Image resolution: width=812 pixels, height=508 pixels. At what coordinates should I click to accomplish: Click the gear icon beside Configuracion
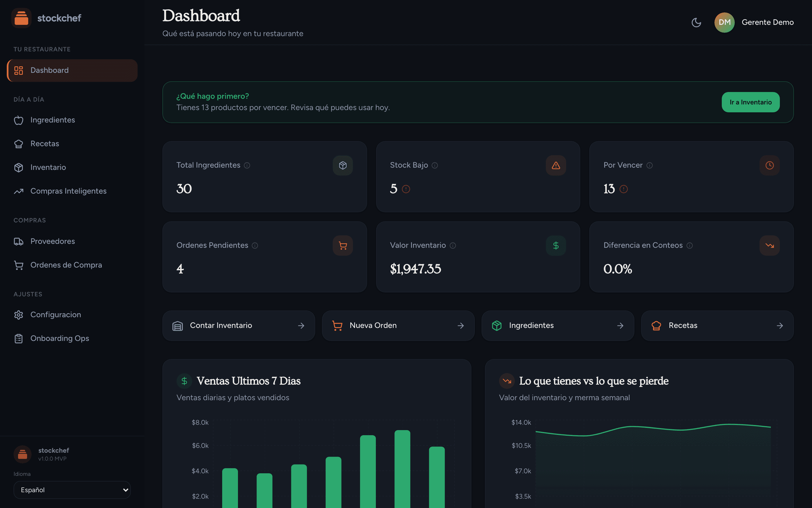coord(18,315)
